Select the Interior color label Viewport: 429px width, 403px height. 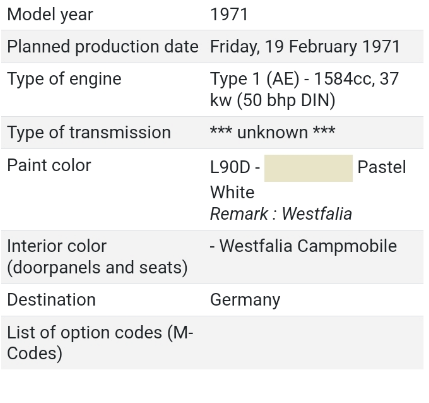(x=97, y=257)
